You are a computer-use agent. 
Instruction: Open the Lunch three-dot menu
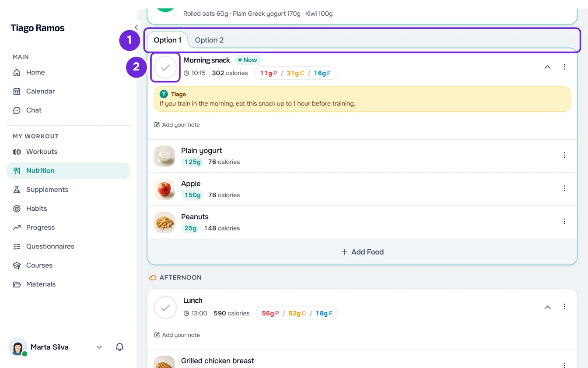(x=564, y=307)
